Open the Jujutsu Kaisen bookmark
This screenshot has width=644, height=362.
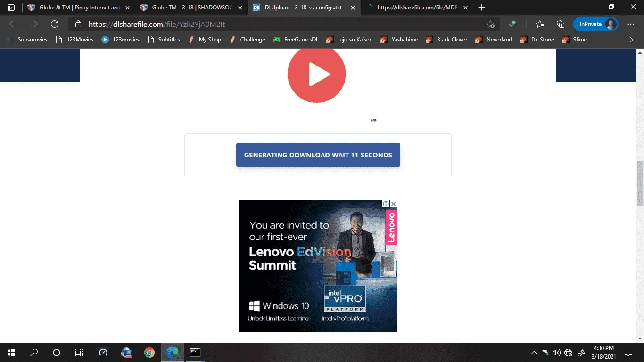pyautogui.click(x=349, y=40)
